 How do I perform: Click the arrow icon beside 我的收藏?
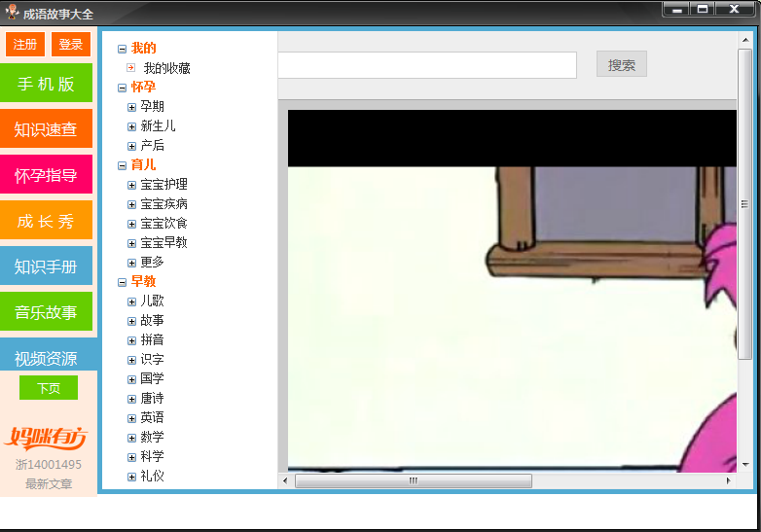[131, 68]
